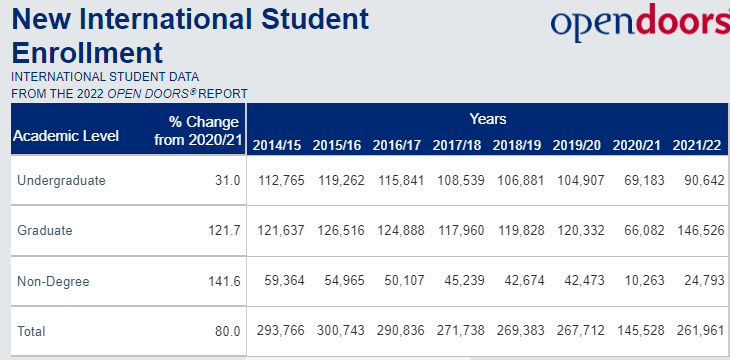Select the 2016/17 year column header
The image size is (730, 360).
[x=398, y=145]
